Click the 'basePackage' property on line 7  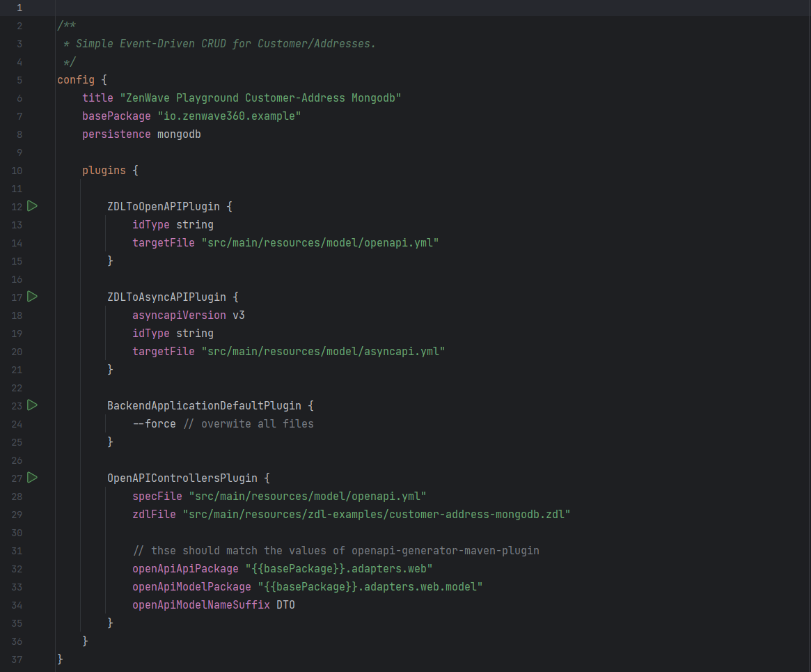[x=116, y=116]
